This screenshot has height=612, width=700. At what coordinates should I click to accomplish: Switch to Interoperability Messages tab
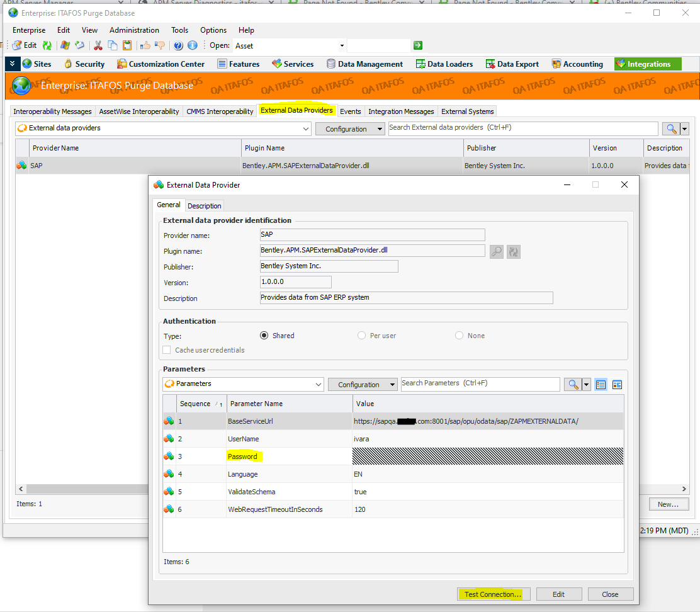click(x=52, y=111)
